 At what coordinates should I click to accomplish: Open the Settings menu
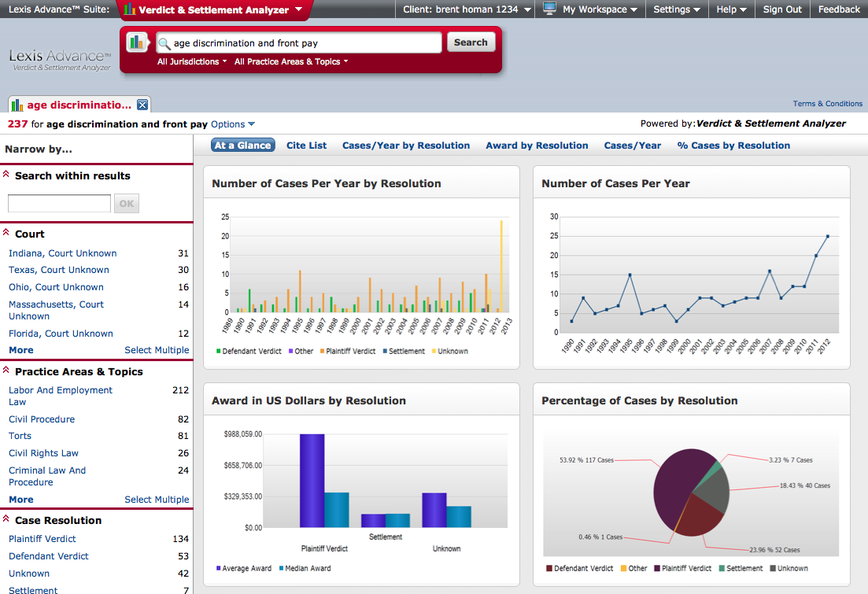pos(677,9)
